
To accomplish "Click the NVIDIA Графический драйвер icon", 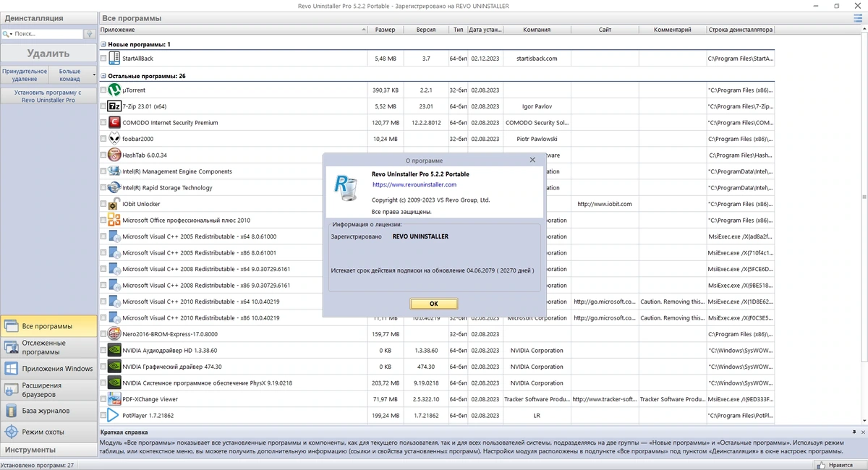I will coord(114,367).
